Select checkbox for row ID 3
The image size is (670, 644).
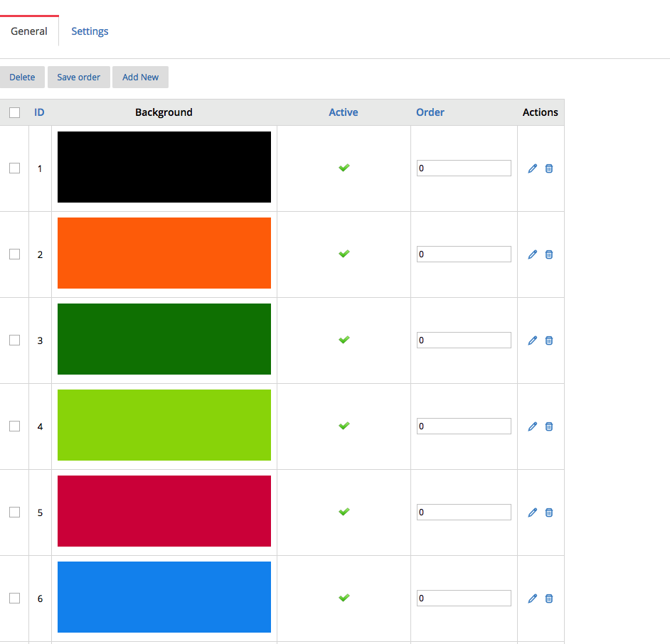click(x=14, y=340)
